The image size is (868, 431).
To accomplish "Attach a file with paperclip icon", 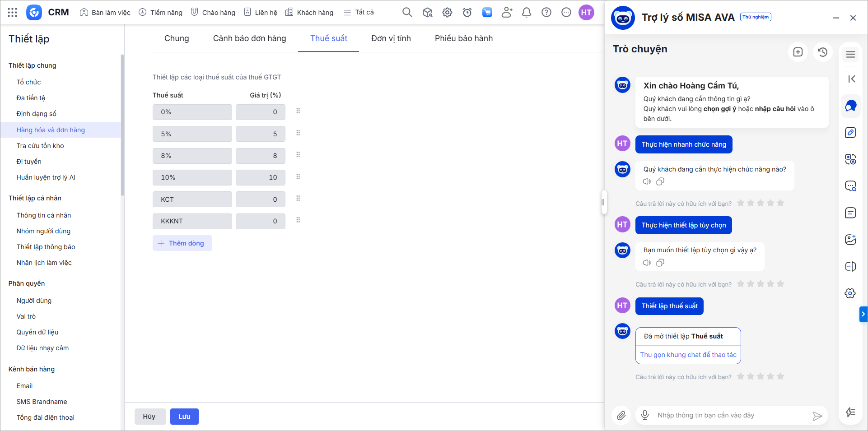I will click(621, 415).
